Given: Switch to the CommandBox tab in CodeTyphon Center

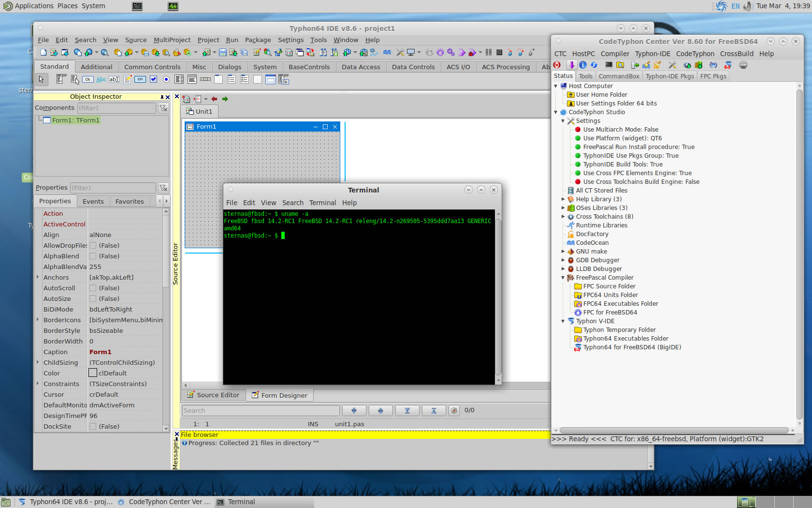Looking at the screenshot, I should click(x=619, y=76).
